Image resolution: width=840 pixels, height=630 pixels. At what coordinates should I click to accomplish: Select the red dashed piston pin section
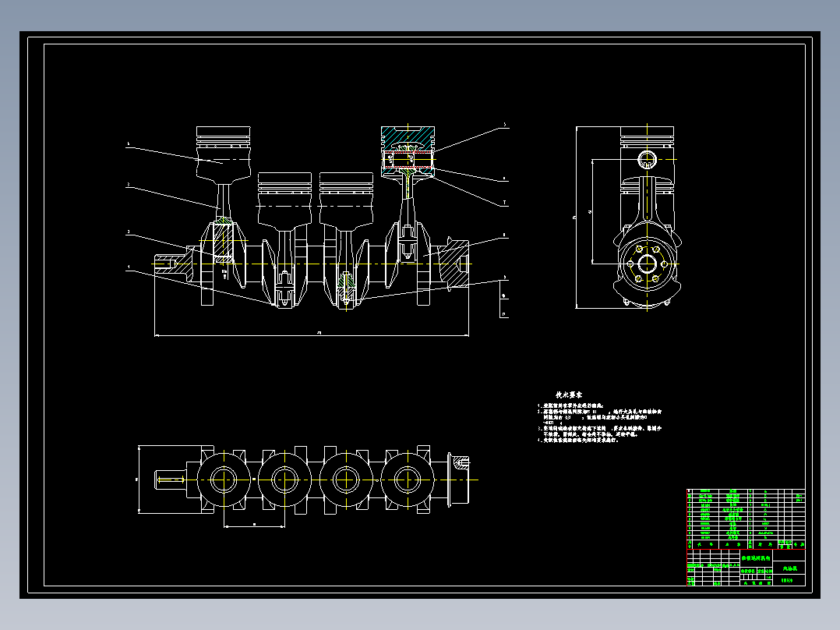(408, 159)
